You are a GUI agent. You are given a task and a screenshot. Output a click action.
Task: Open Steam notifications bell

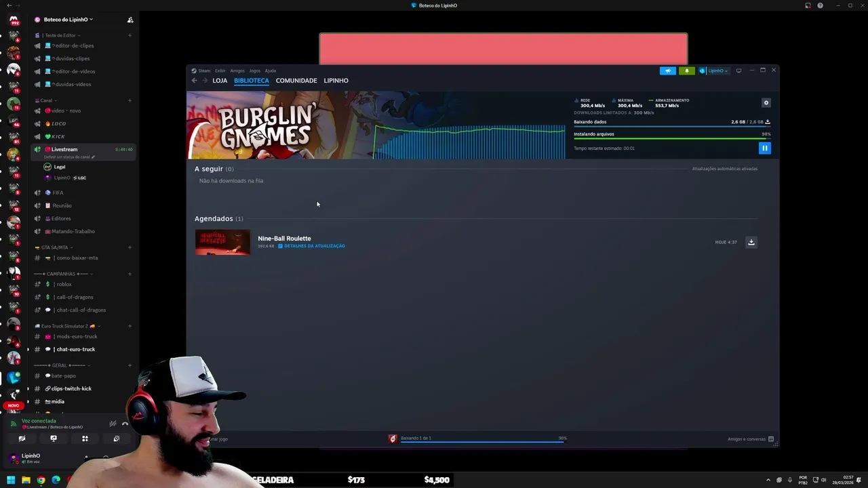click(686, 70)
